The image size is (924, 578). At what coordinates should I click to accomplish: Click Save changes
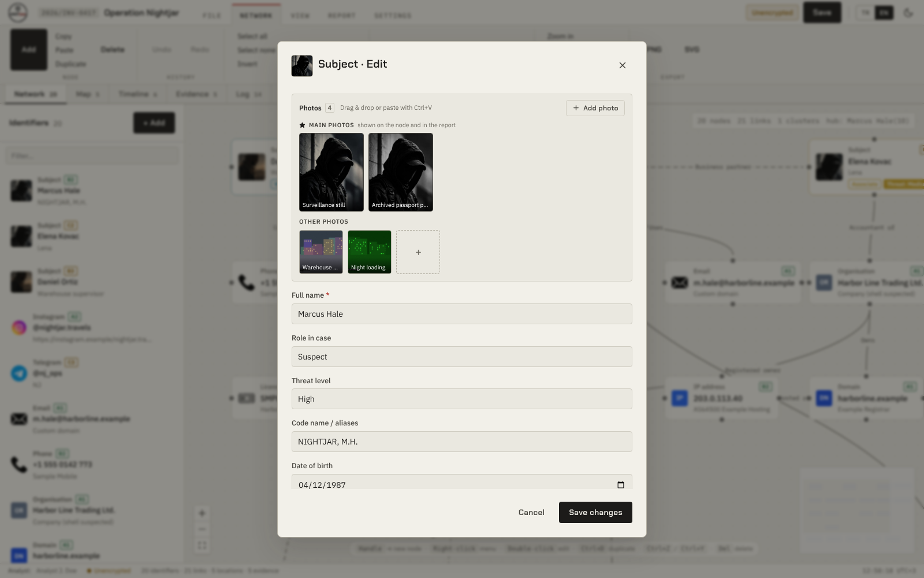click(x=595, y=513)
